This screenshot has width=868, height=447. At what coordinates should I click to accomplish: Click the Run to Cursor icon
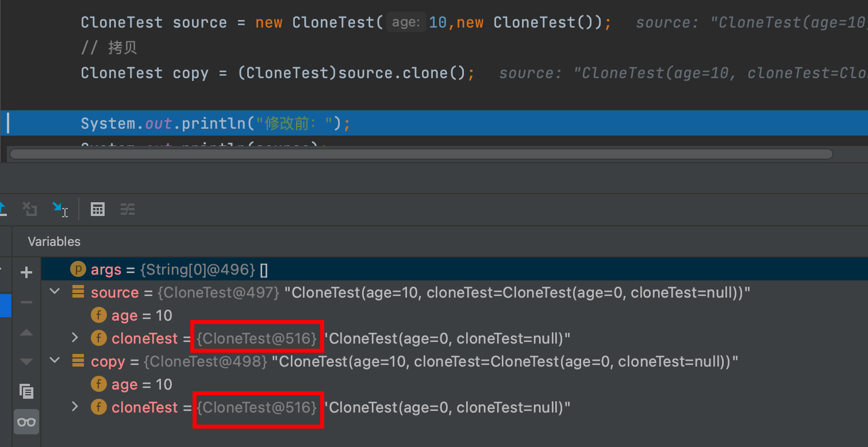click(x=60, y=209)
